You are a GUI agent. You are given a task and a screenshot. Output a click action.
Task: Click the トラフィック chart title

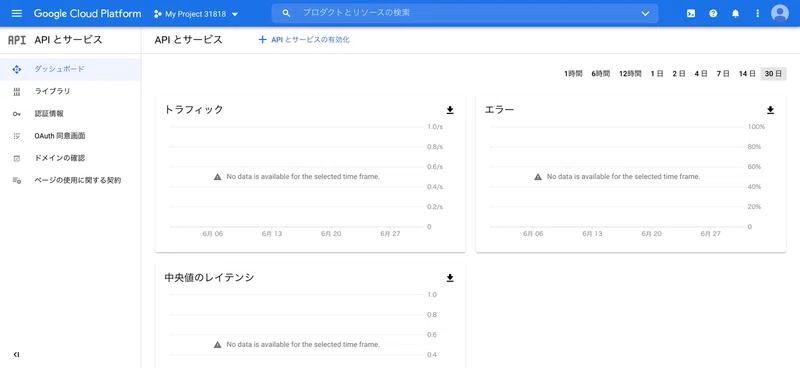pyautogui.click(x=194, y=109)
